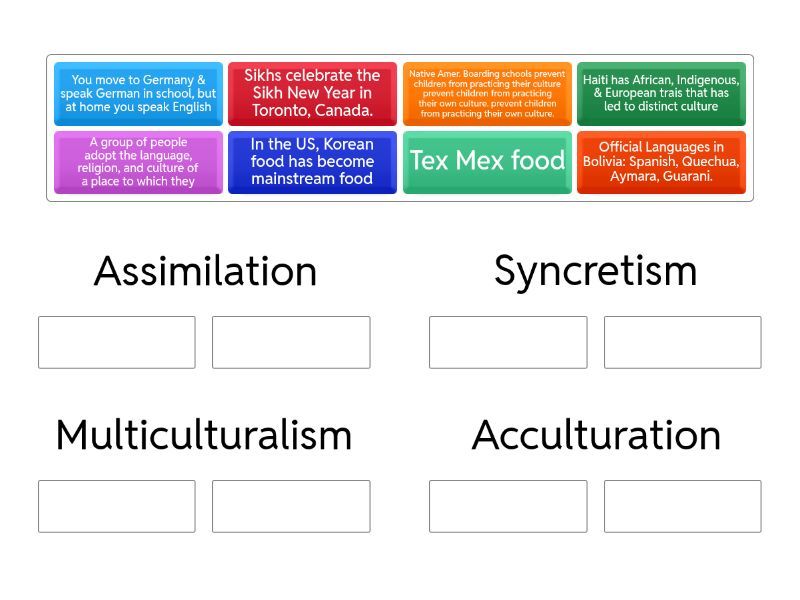Select the right drop box under Syncretism

tap(682, 342)
